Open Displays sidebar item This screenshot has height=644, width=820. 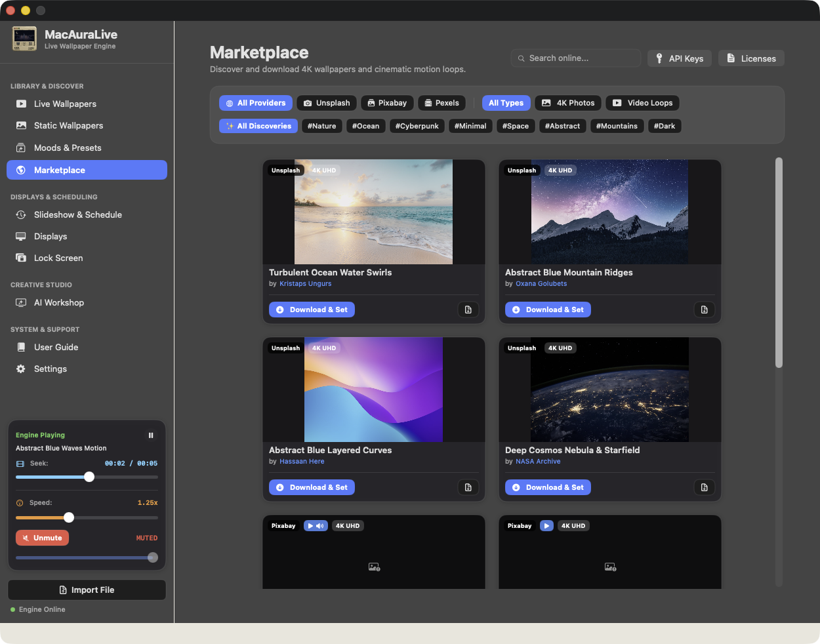87,236
